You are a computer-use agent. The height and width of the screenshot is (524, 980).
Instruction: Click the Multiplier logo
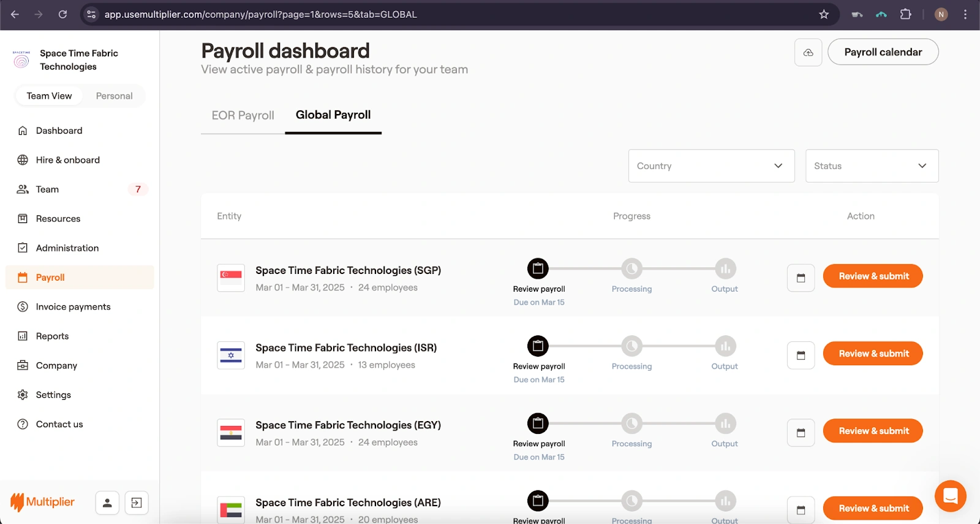tap(42, 502)
